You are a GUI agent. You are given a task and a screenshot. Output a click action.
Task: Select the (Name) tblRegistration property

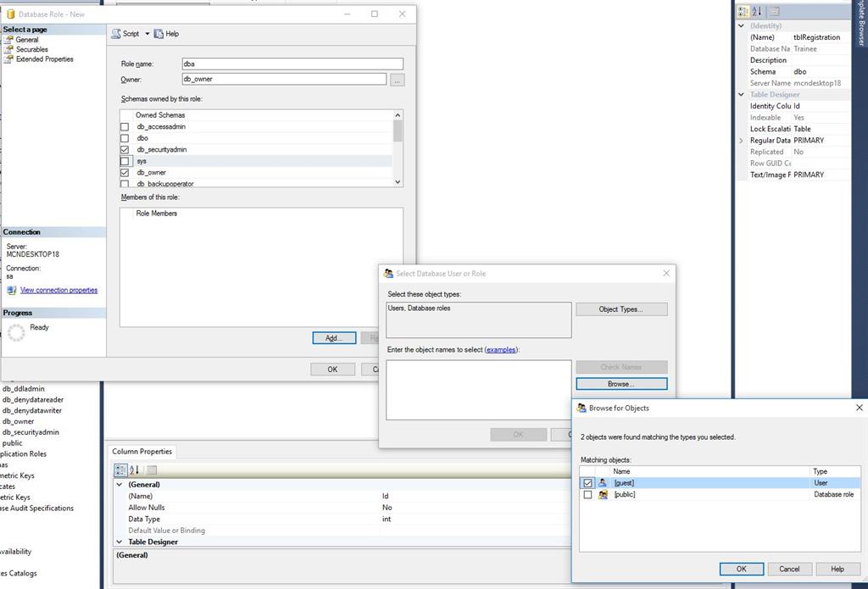tap(798, 37)
